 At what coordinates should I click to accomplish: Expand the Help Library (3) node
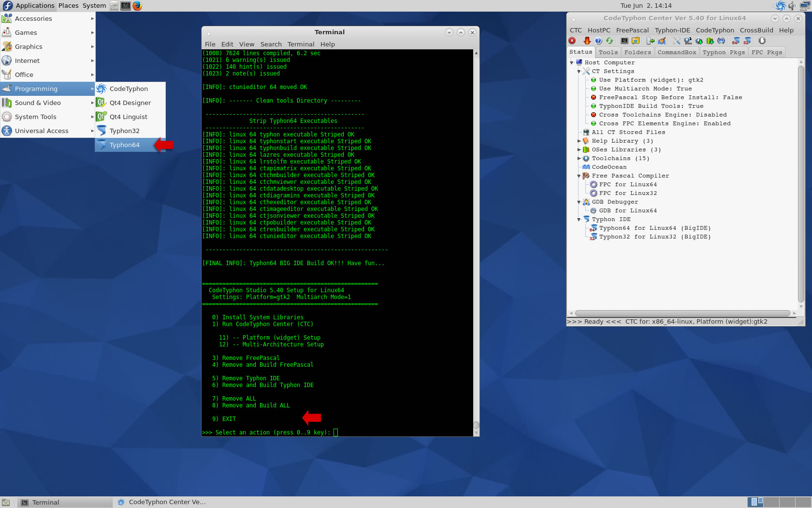tap(579, 141)
